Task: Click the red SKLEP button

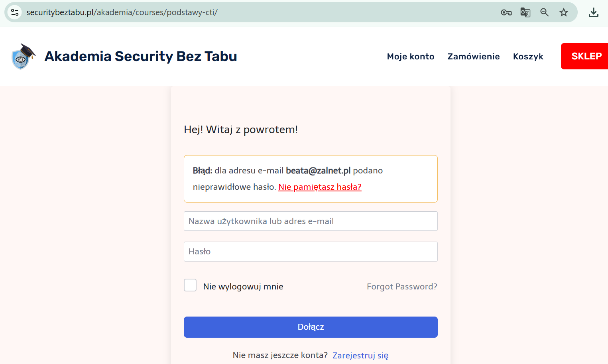Action: click(584, 56)
